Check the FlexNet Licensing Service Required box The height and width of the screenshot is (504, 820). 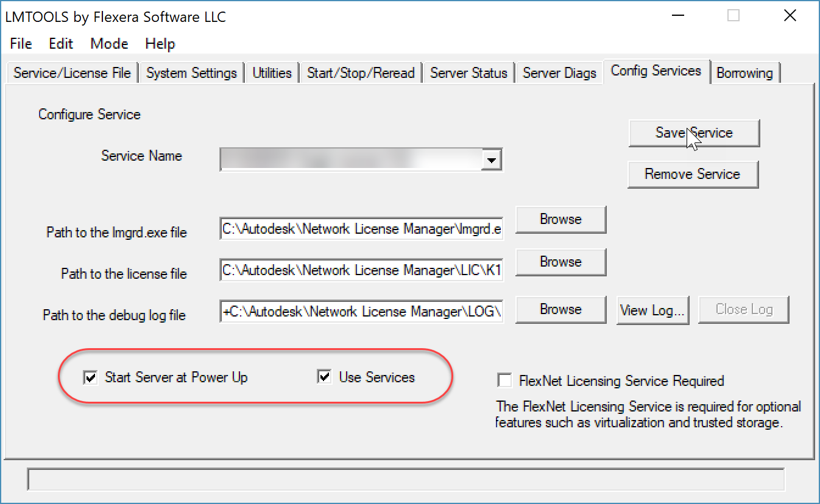504,381
